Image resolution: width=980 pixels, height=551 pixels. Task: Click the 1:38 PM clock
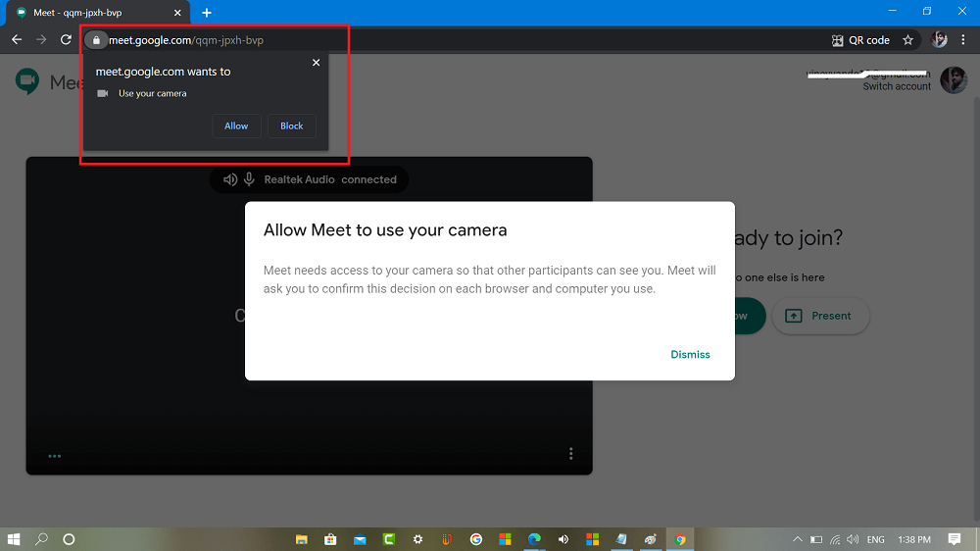pyautogui.click(x=914, y=539)
